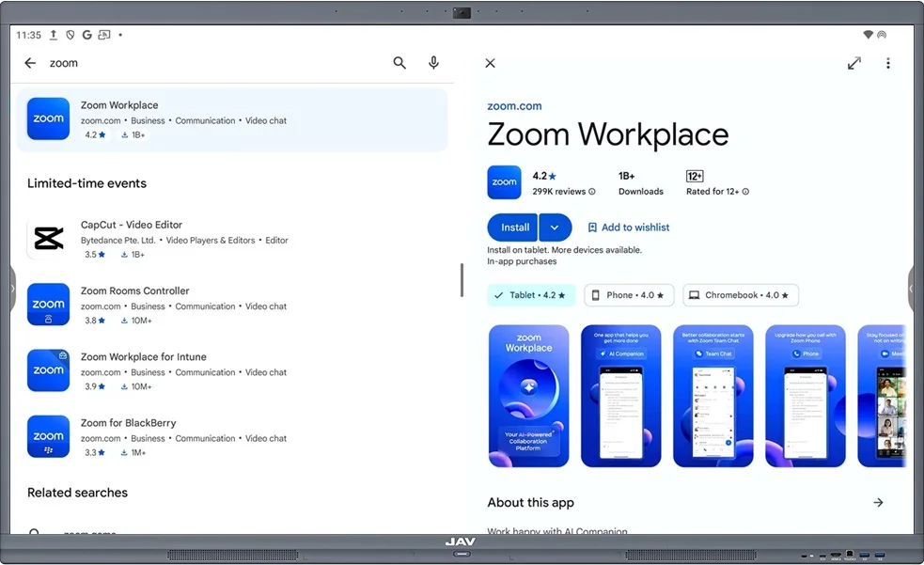Switch to the Phone 4.0 ratings chip

628,294
